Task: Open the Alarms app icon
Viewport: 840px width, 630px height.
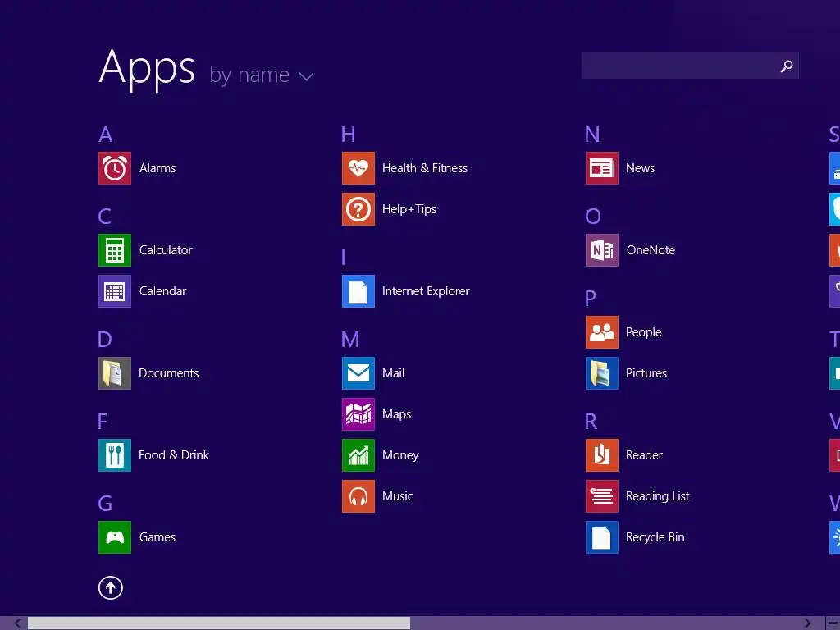Action: pyautogui.click(x=115, y=168)
